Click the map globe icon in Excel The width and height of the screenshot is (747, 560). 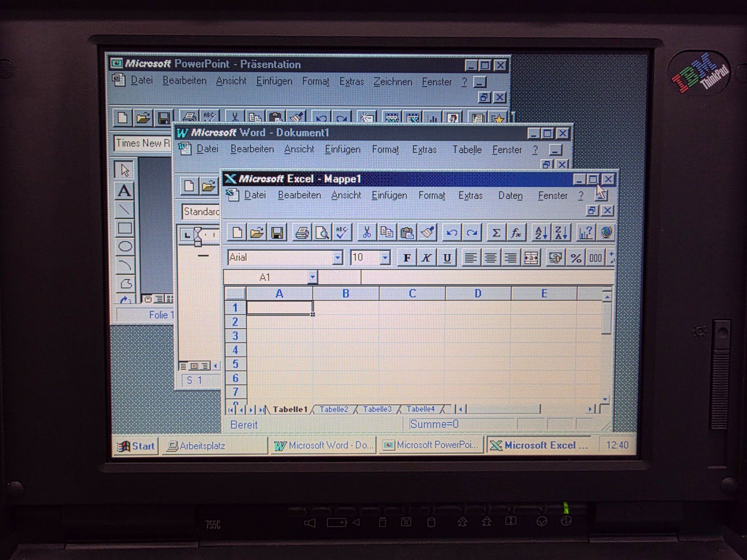coord(605,233)
